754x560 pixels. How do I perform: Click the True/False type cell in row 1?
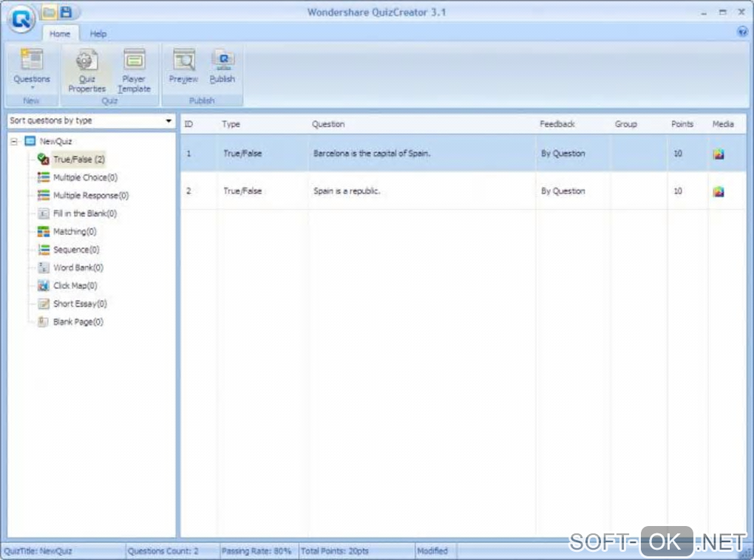(242, 154)
